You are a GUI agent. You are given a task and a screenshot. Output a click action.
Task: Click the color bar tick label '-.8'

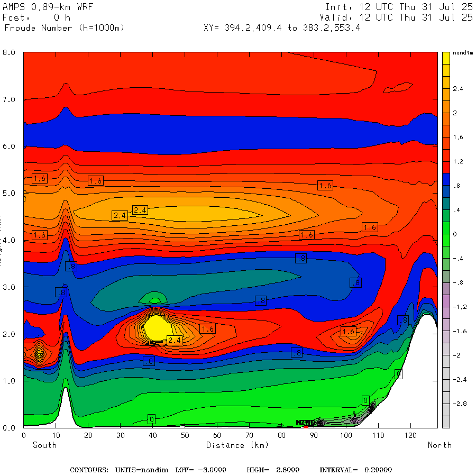(x=458, y=282)
